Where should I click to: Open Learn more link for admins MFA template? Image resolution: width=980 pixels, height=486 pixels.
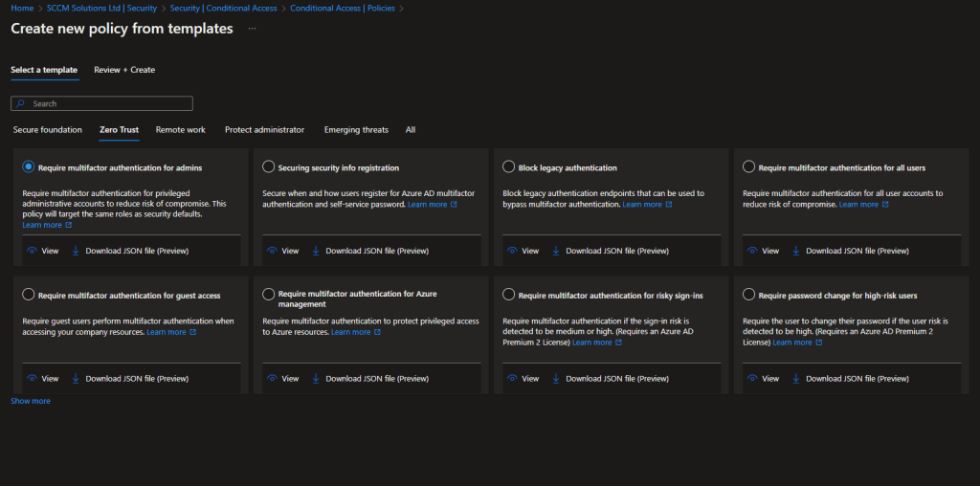46,226
